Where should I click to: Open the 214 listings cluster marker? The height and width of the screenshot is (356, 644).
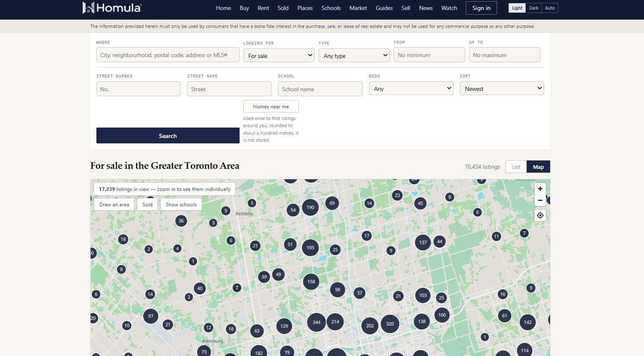click(x=335, y=322)
